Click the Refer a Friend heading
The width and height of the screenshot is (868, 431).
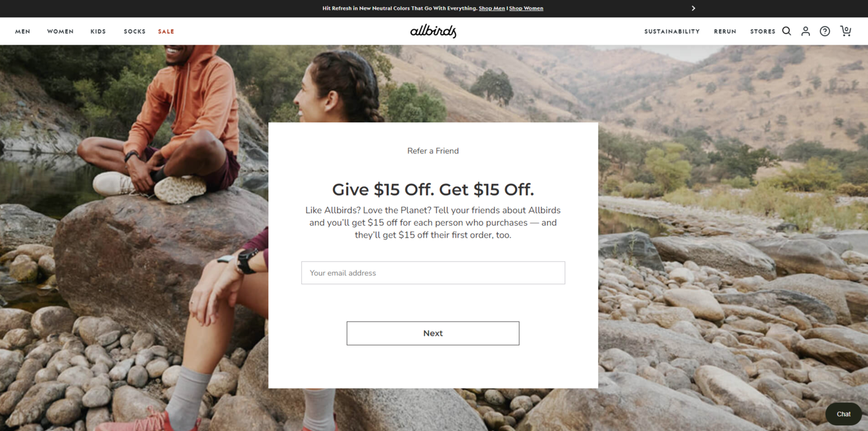tap(433, 151)
